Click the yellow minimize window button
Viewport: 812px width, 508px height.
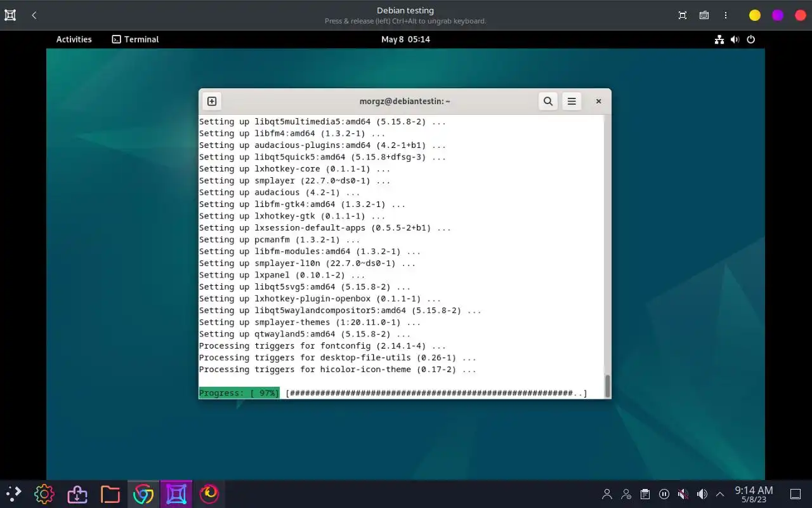(x=755, y=15)
